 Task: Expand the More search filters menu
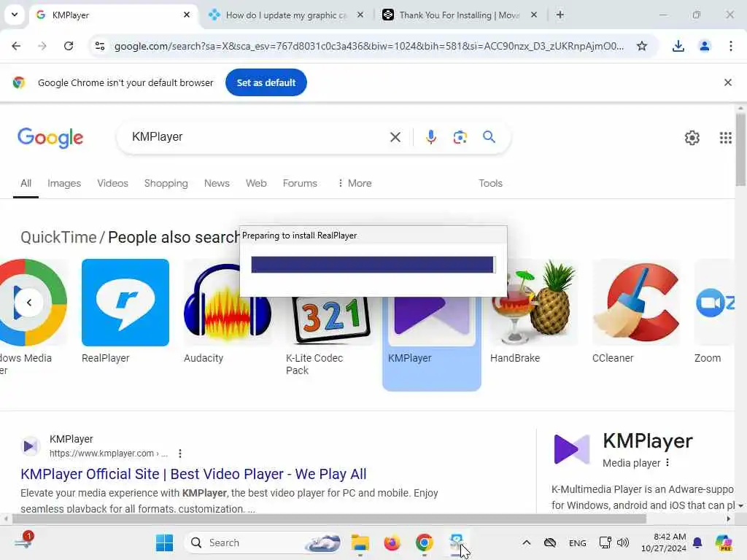pyautogui.click(x=355, y=183)
